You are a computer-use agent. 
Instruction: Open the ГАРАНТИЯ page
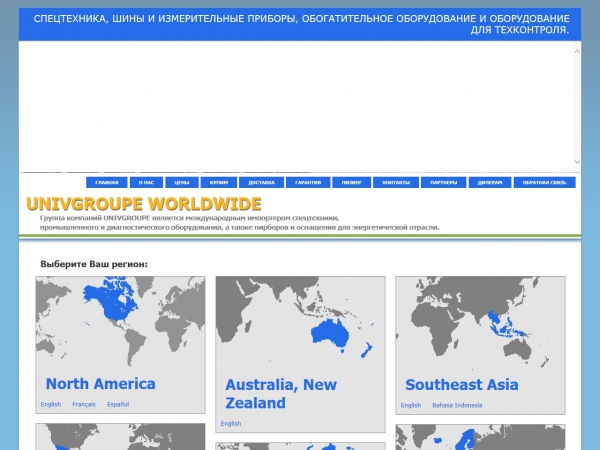[308, 183]
